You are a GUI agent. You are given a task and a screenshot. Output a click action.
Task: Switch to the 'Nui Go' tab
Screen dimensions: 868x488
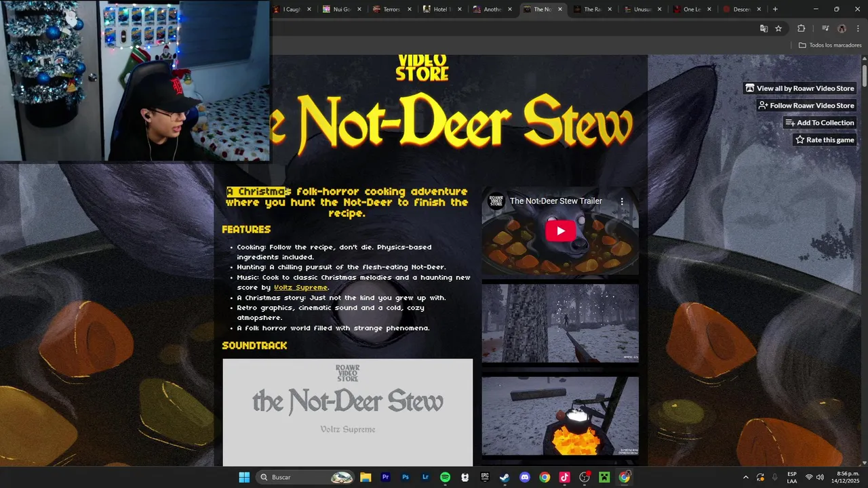(x=340, y=9)
